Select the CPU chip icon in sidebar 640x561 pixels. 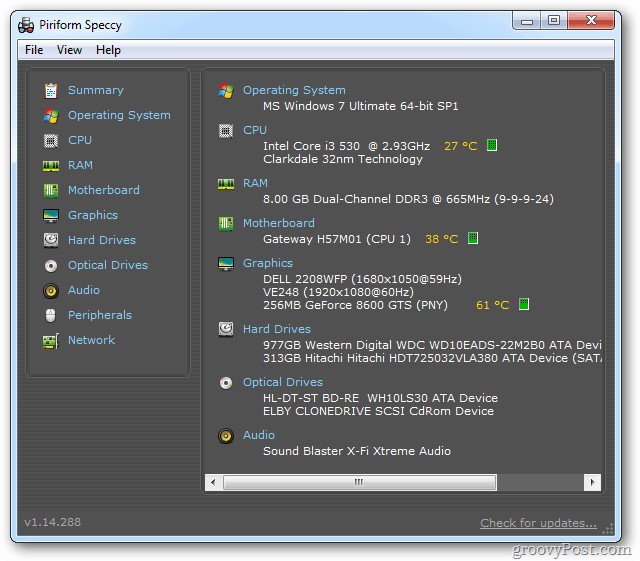(x=50, y=140)
